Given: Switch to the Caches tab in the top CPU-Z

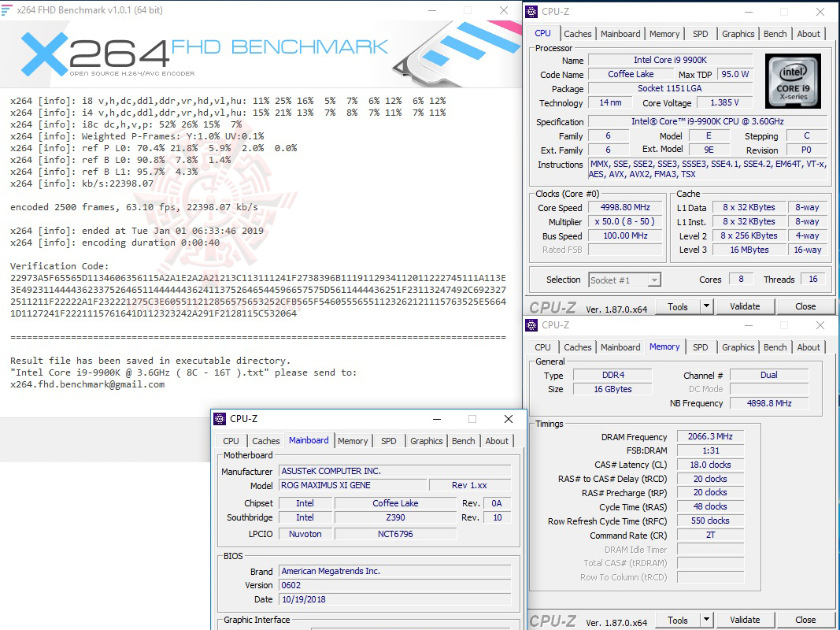Looking at the screenshot, I should pyautogui.click(x=578, y=33).
